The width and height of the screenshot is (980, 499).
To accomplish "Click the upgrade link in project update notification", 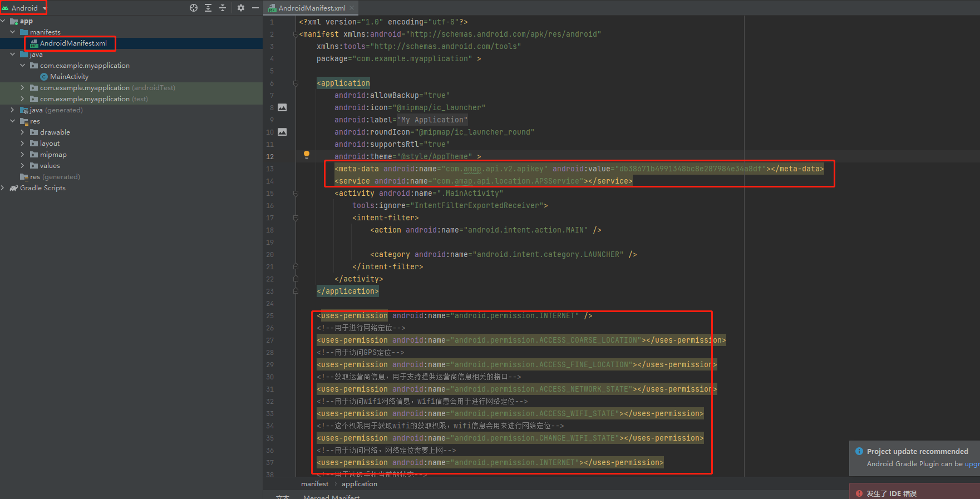I will point(972,464).
